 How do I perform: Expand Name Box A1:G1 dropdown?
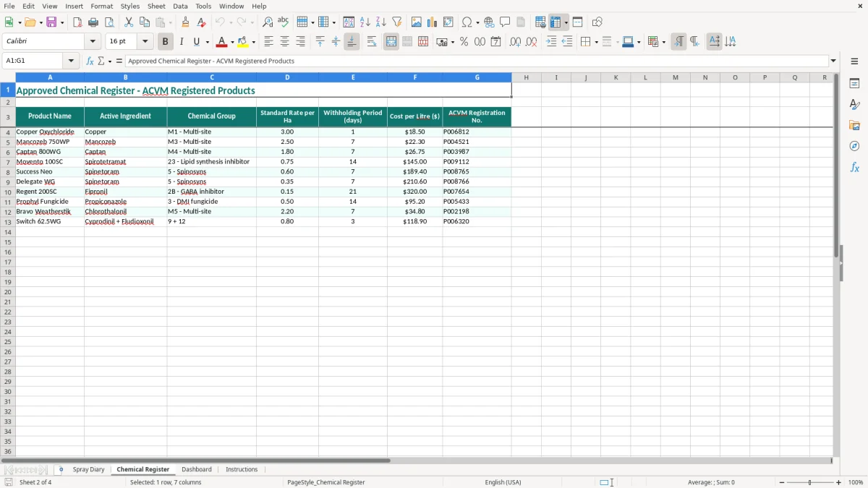[x=72, y=61]
